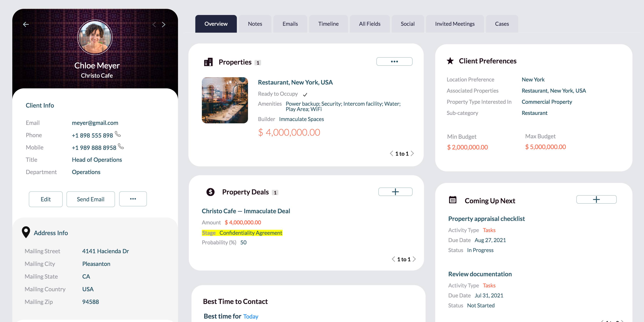This screenshot has height=322, width=644.
Task: Open Properties card more options menu
Action: click(394, 61)
